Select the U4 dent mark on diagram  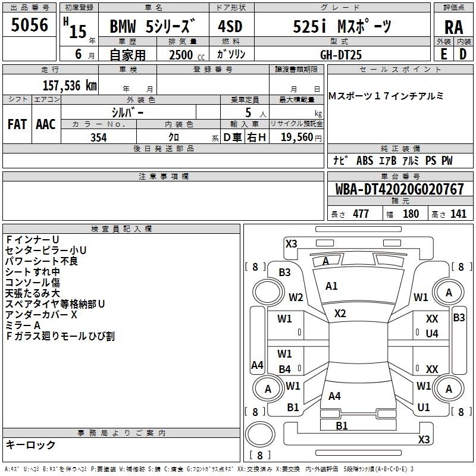(432, 334)
